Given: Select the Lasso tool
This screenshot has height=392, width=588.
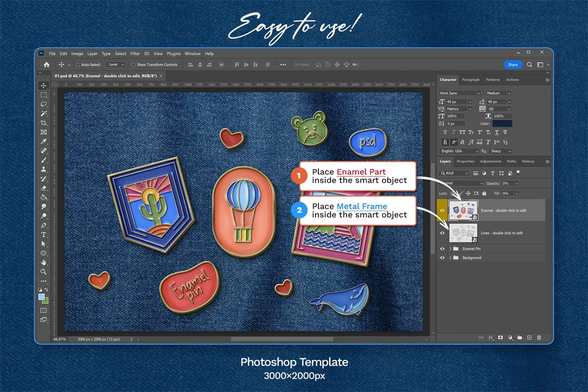Looking at the screenshot, I should click(x=44, y=104).
